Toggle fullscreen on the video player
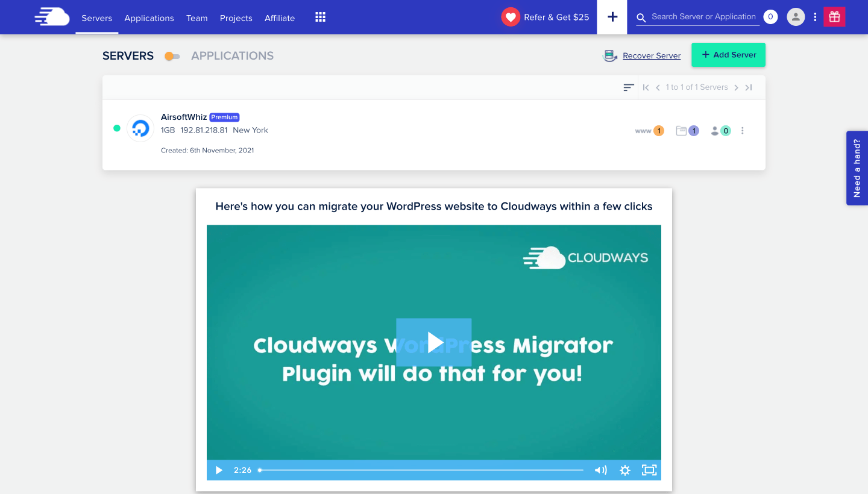The image size is (868, 494). click(x=649, y=470)
